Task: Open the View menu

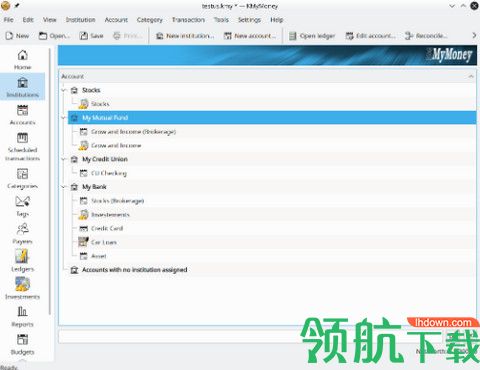Action: (50, 20)
